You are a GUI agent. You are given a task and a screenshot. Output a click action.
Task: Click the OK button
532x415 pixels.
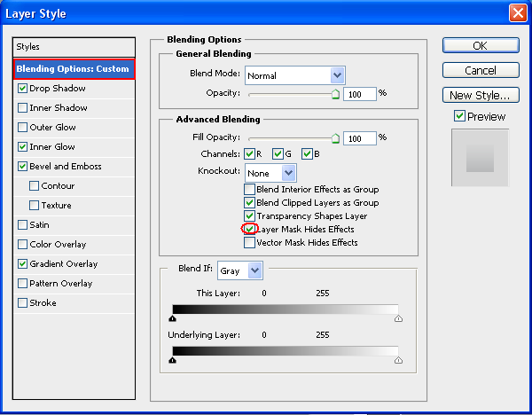click(481, 46)
